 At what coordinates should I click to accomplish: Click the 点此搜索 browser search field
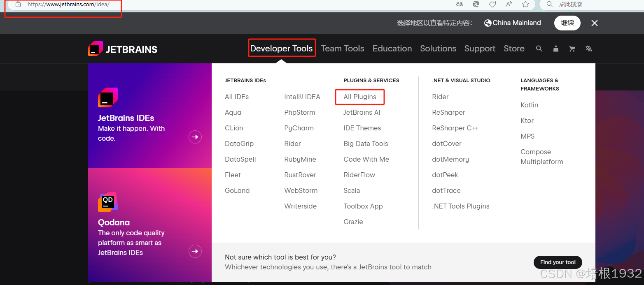click(x=571, y=4)
